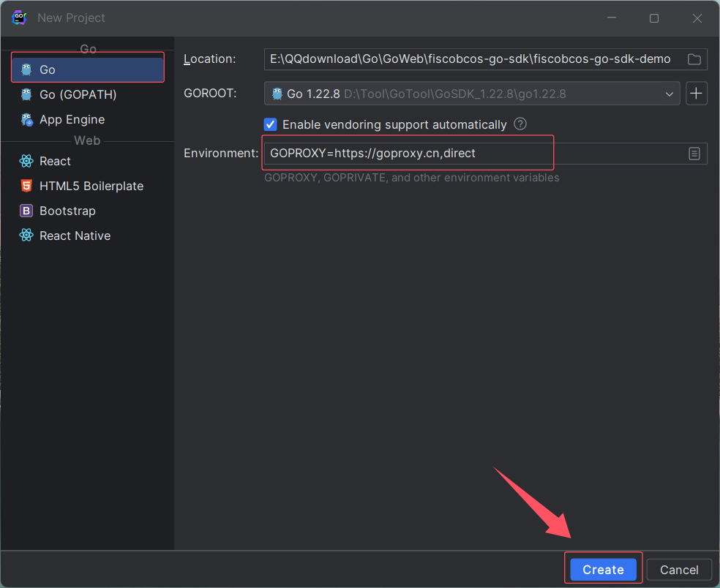Select the Go project type

pyautogui.click(x=88, y=69)
